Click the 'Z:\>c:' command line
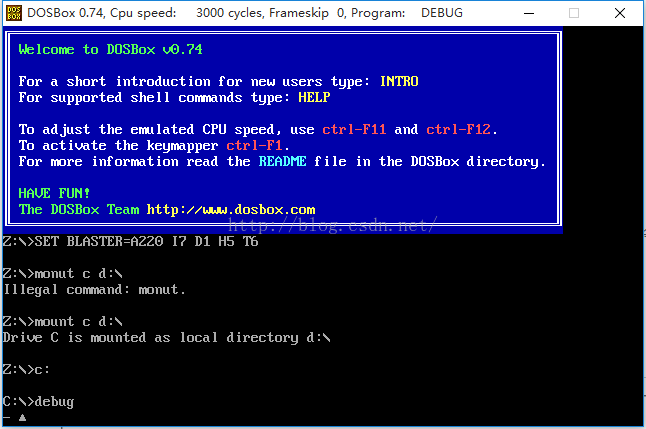Viewport: 646px width, 429px height. click(x=26, y=369)
